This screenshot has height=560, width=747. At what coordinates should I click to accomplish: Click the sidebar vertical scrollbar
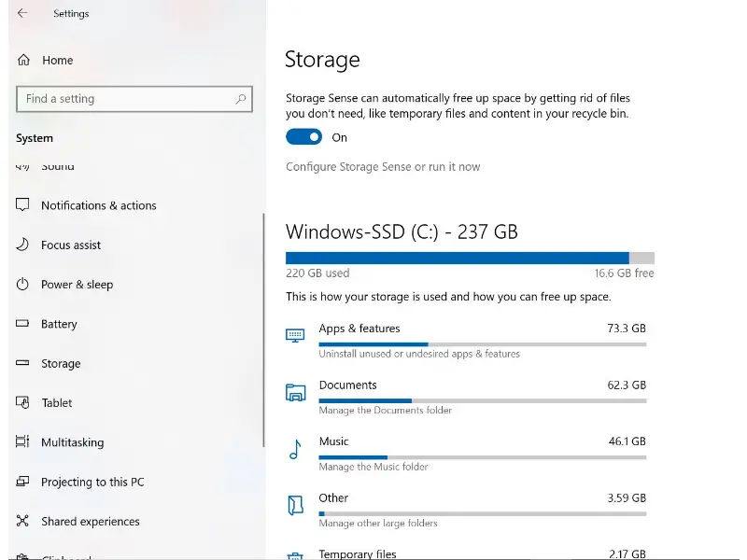point(263,330)
